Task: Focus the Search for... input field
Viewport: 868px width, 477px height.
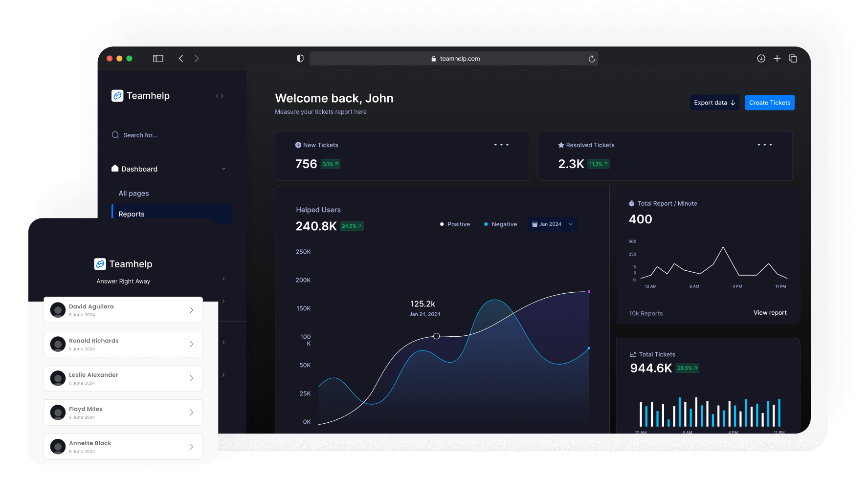Action: (140, 135)
